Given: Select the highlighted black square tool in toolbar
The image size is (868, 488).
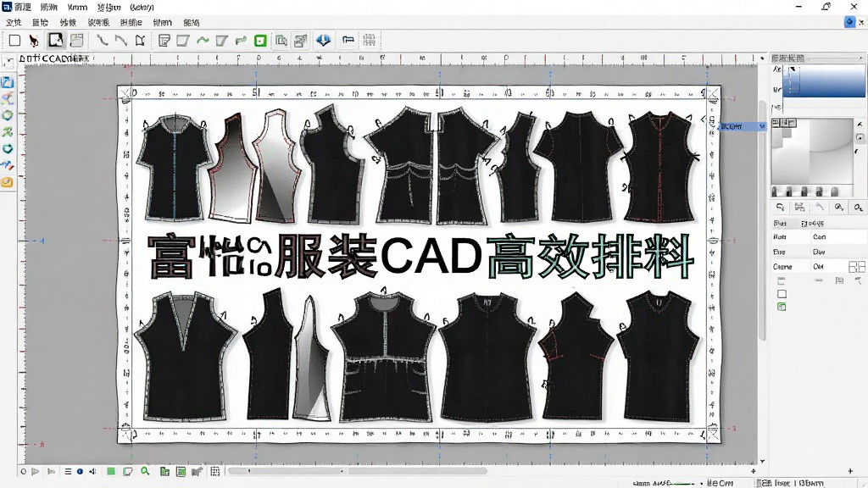Looking at the screenshot, I should pyautogui.click(x=56, y=40).
